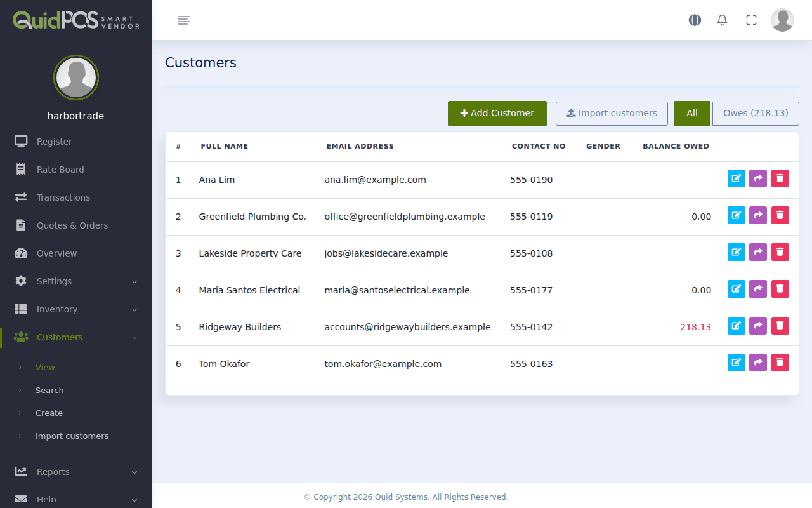Screen dimensions: 812x508
Task: Click purple arrow for Lakeside Property Care
Action: coord(758,252)
